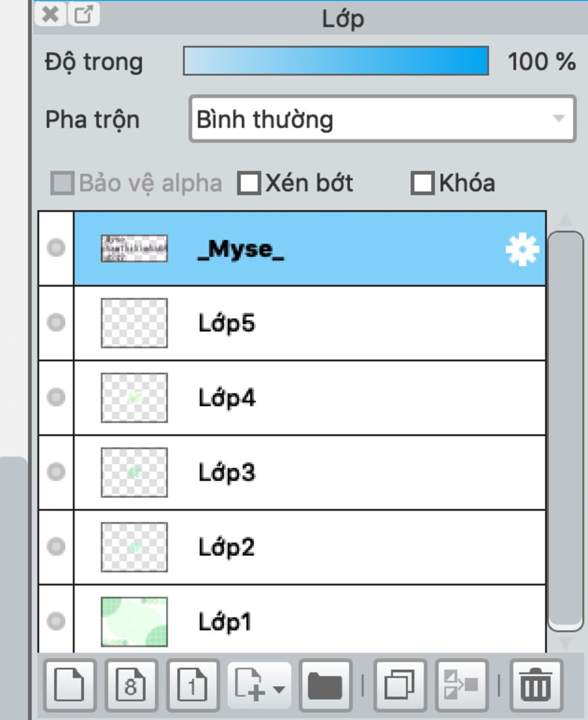Click the new color layer icon

(x=69, y=685)
